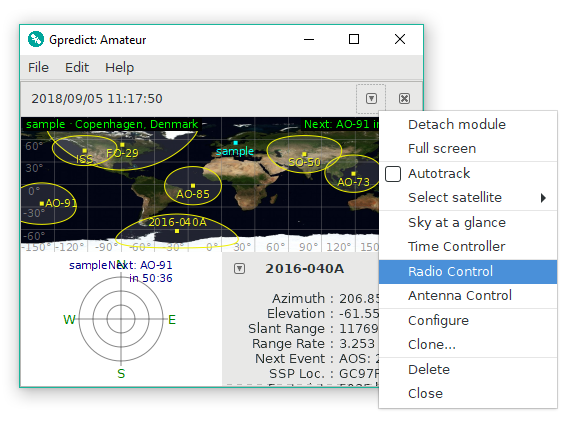Screen dimensions: 576x438
Task: Select the FO-29 satellite marker on map
Action: tap(122, 145)
